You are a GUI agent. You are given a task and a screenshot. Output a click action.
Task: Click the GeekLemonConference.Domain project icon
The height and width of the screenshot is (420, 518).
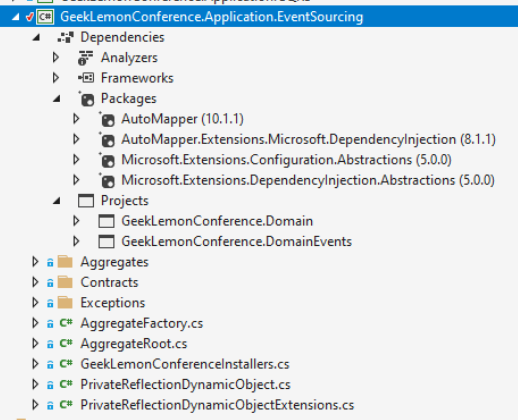(106, 221)
